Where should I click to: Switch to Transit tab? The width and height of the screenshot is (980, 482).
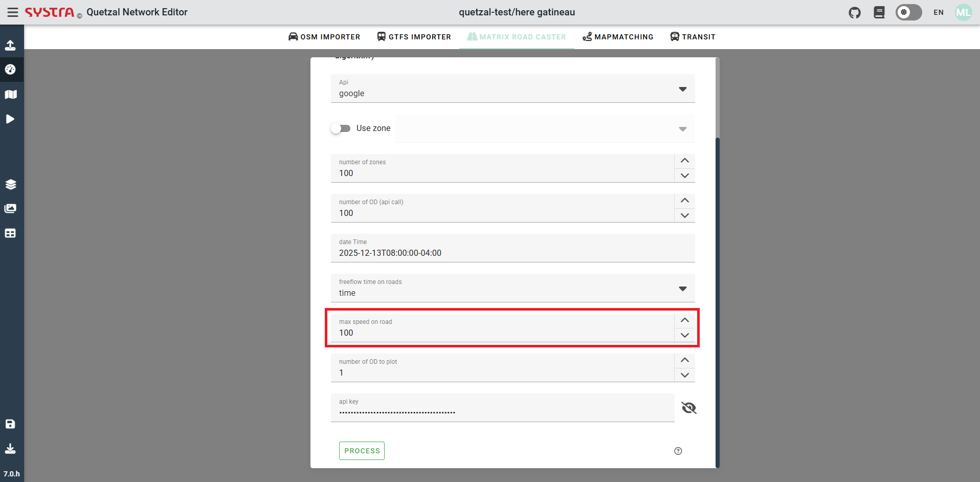click(693, 37)
